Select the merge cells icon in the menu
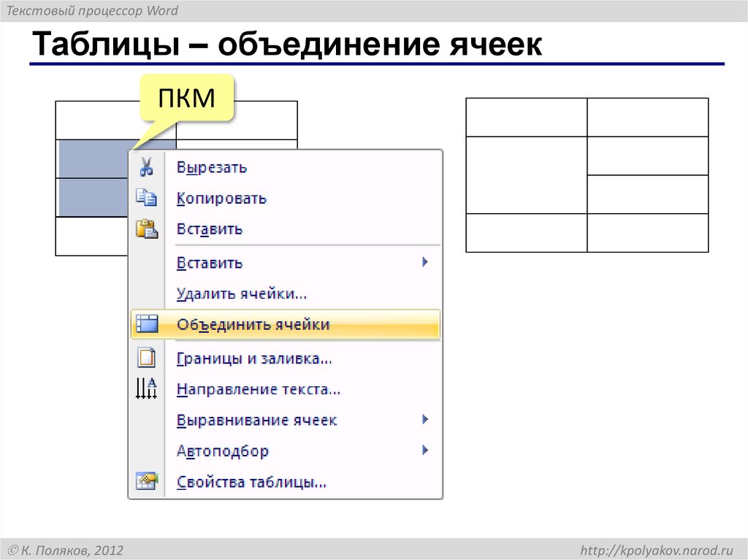Viewport: 748px width, 560px height. click(147, 323)
